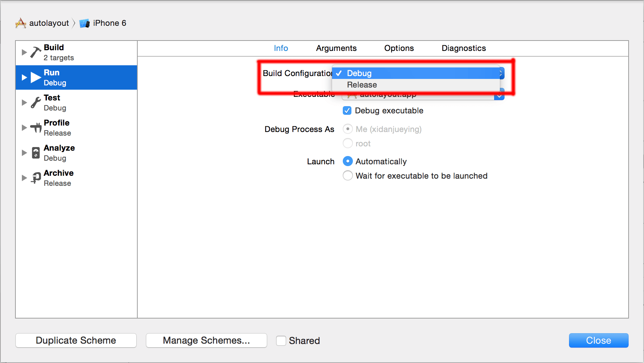Click the autolayout scheme name in breadcrumb

(x=49, y=23)
